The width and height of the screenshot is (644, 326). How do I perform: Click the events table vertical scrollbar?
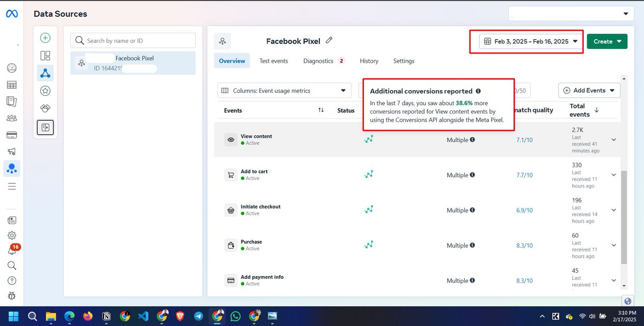[x=624, y=217]
